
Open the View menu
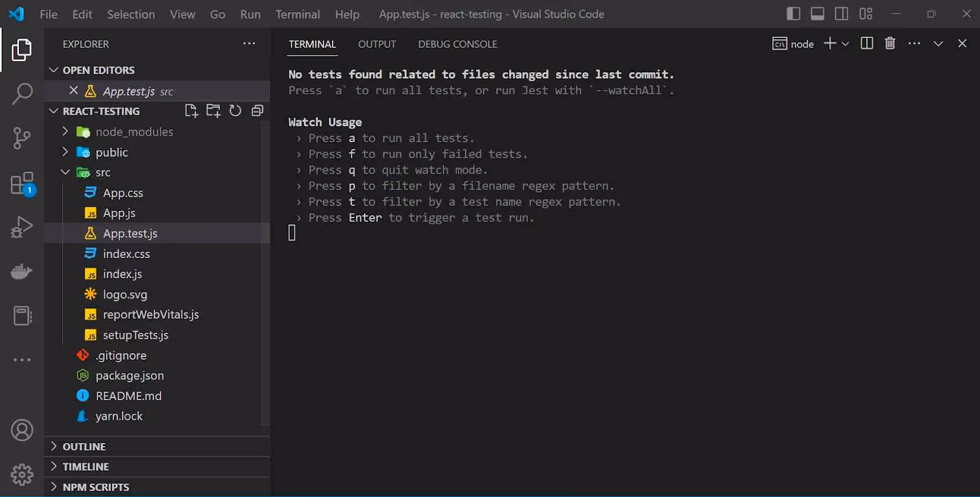(x=183, y=14)
